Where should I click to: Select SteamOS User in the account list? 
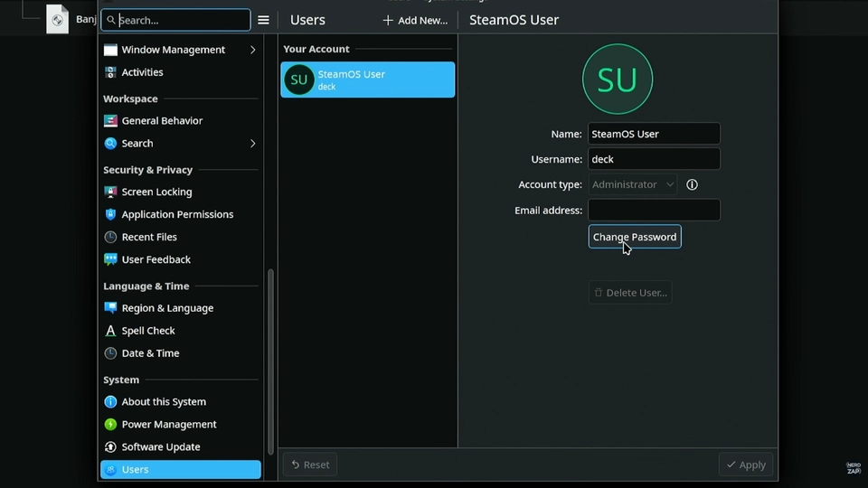[x=367, y=80]
